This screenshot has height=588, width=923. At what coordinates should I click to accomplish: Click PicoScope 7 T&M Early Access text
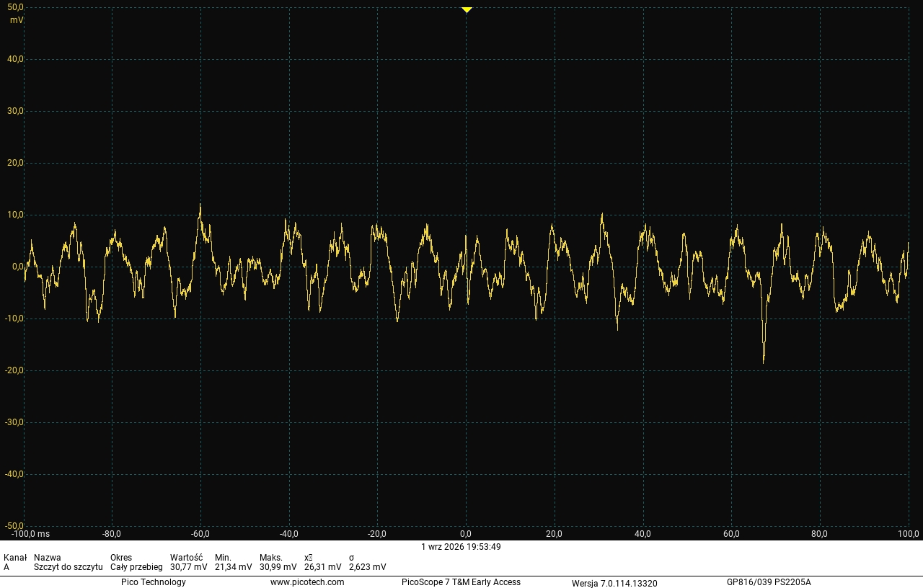pyautogui.click(x=461, y=582)
